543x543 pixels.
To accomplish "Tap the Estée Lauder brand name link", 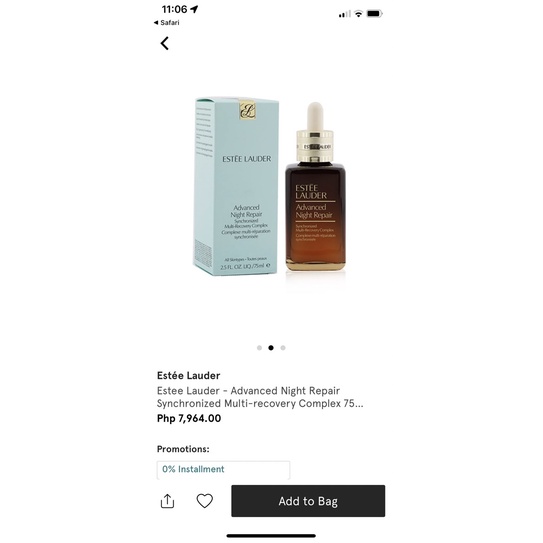I will coord(188,376).
